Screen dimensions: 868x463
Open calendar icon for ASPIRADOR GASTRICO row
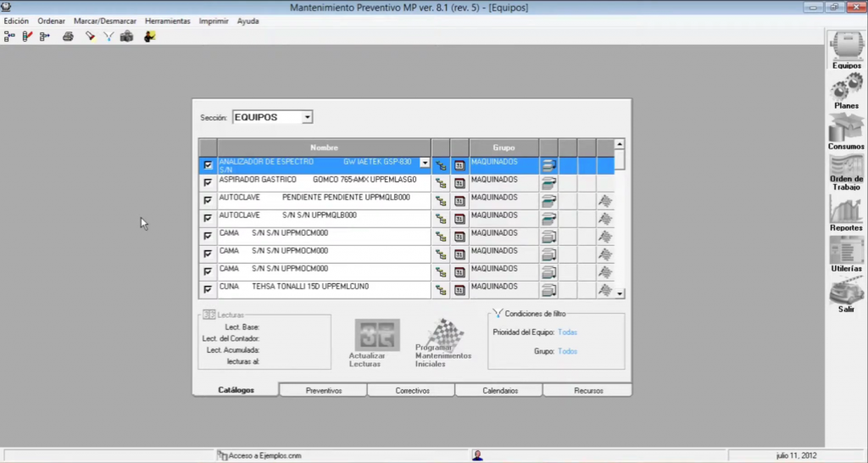(x=459, y=183)
